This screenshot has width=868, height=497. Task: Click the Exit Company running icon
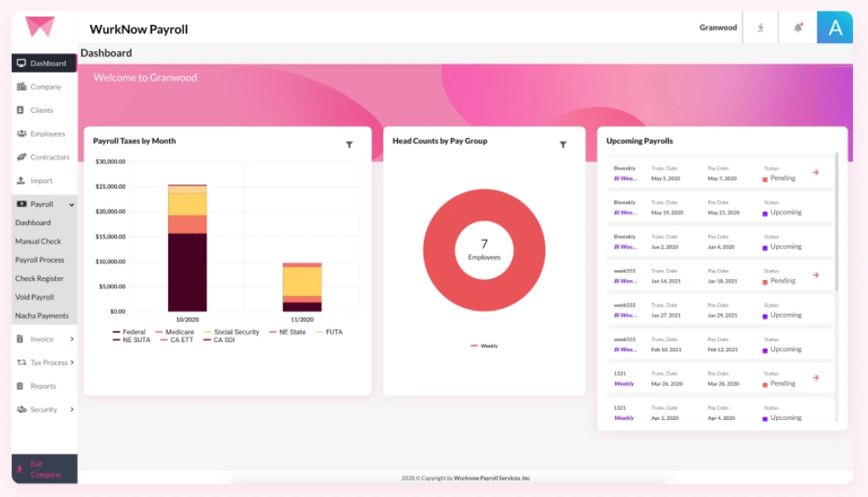click(x=19, y=470)
